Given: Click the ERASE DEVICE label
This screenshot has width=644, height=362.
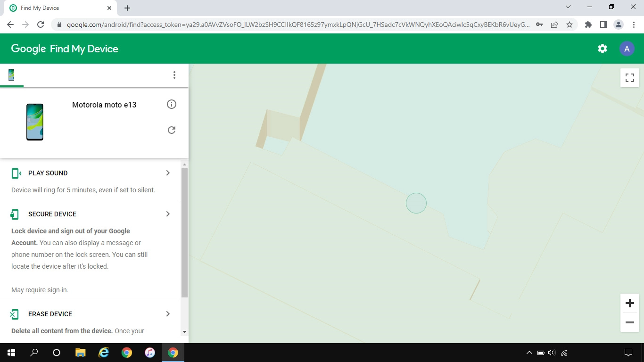Looking at the screenshot, I should click(x=50, y=314).
